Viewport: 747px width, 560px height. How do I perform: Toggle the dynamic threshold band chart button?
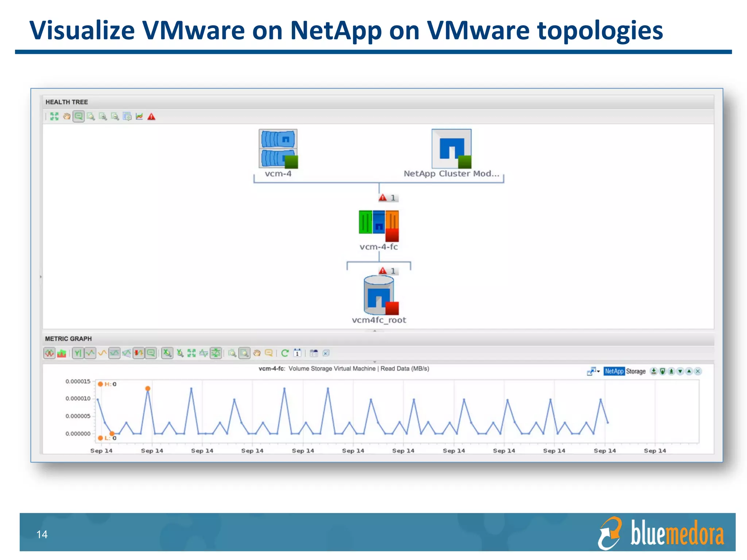click(x=115, y=353)
